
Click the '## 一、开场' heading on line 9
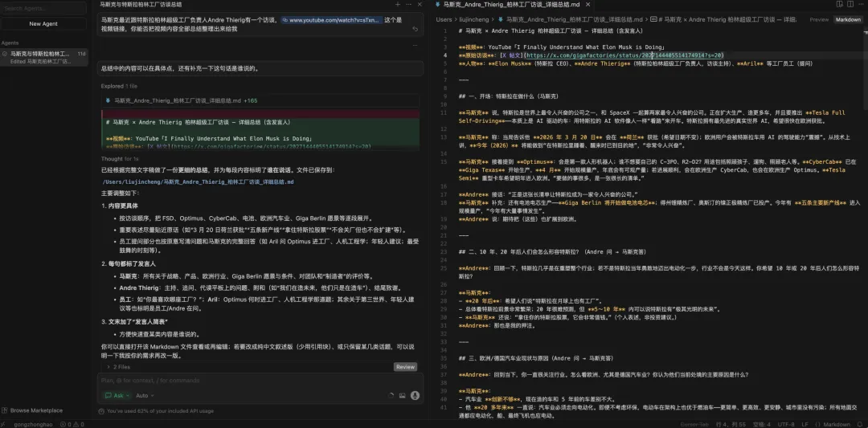click(x=509, y=96)
